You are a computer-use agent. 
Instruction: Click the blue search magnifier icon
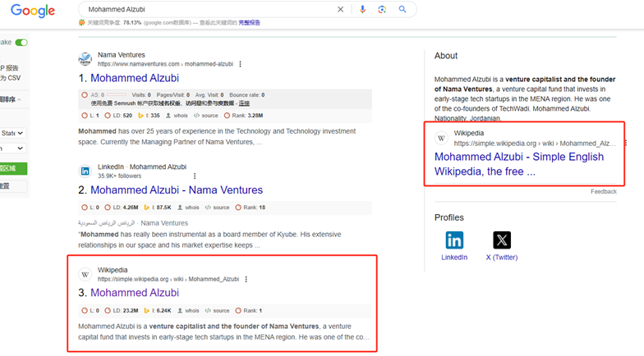pos(402,9)
